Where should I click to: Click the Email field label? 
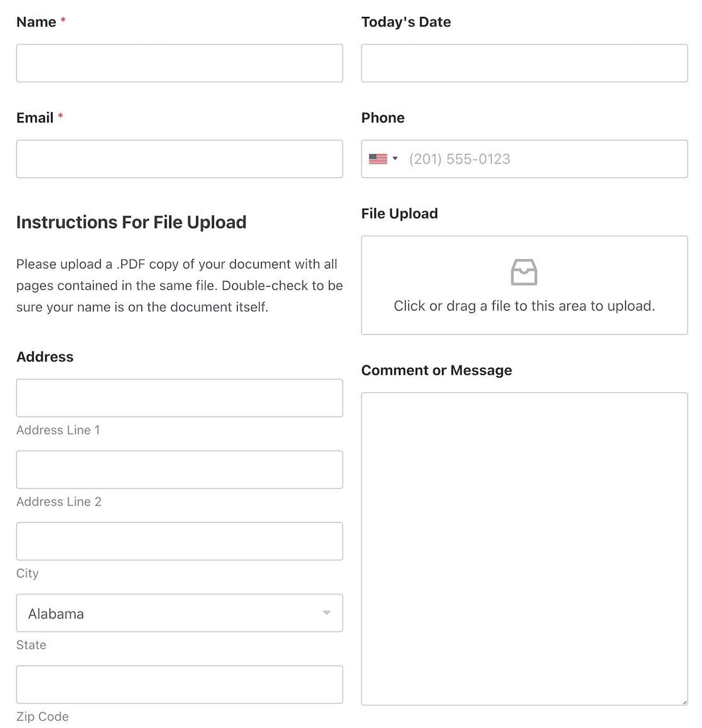click(x=35, y=118)
